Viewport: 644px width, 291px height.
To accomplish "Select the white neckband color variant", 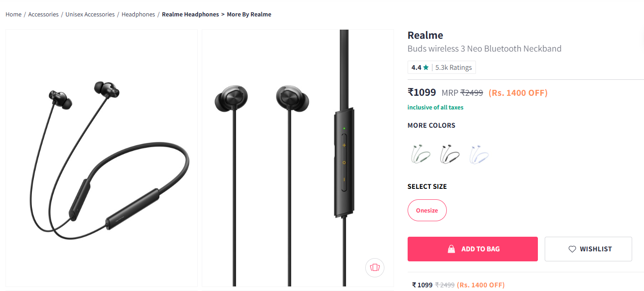I will [x=479, y=154].
